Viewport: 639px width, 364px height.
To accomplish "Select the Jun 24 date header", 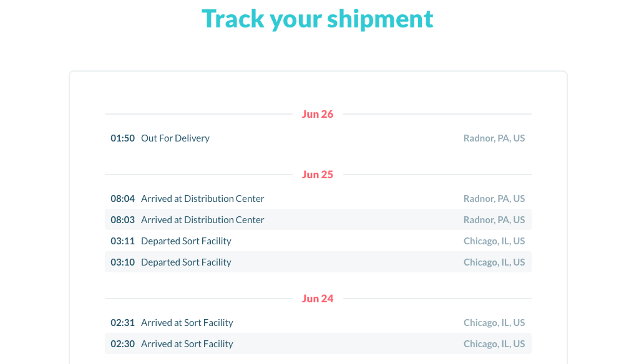I will click(x=318, y=299).
